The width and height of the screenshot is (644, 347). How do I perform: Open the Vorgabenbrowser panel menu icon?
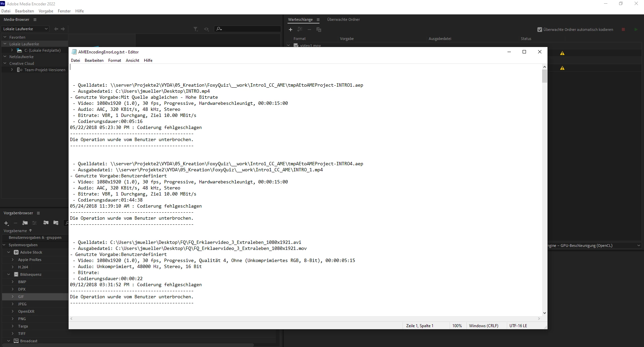point(38,213)
